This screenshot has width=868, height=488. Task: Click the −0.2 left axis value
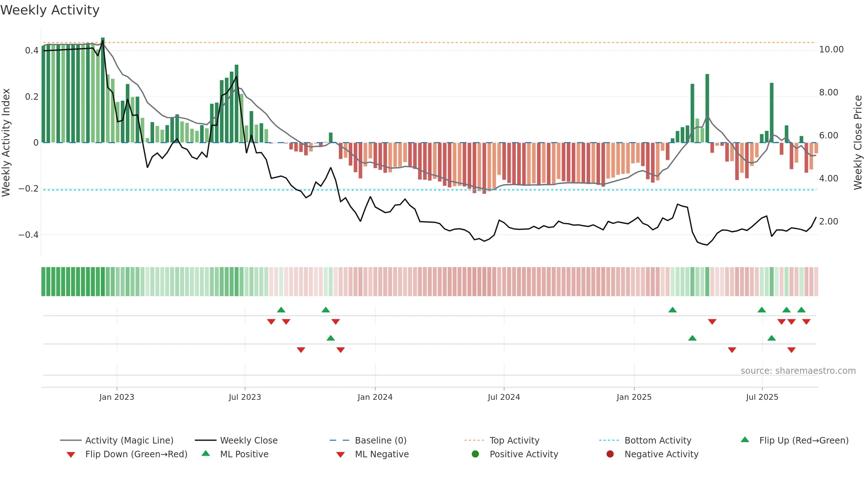click(29, 189)
